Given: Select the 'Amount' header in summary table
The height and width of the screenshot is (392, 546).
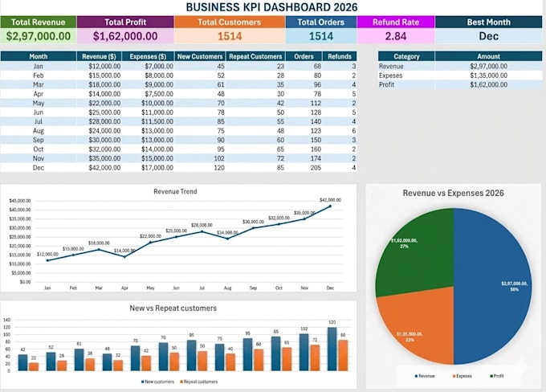Looking at the screenshot, I should [x=488, y=56].
